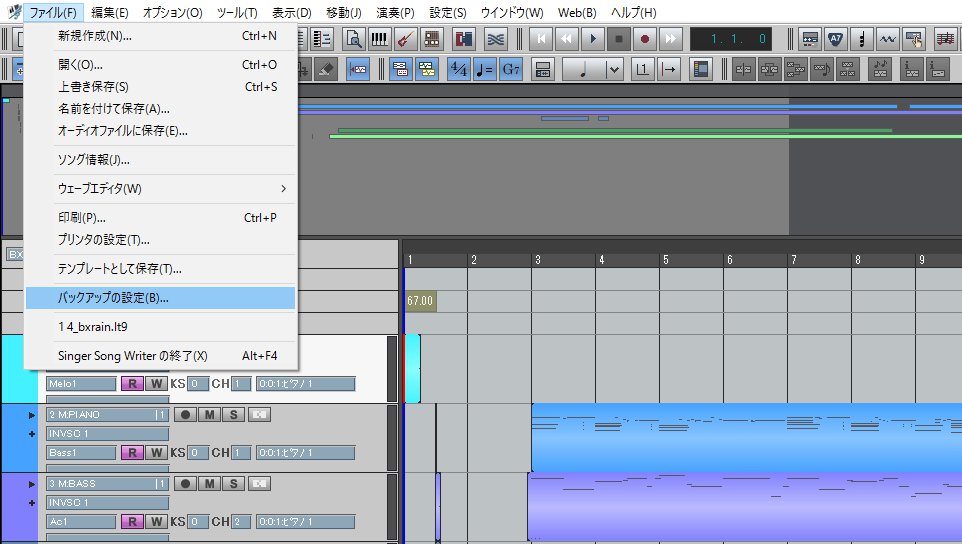962x544 pixels.
Task: Open the note length dropdown arrow
Action: 614,69
